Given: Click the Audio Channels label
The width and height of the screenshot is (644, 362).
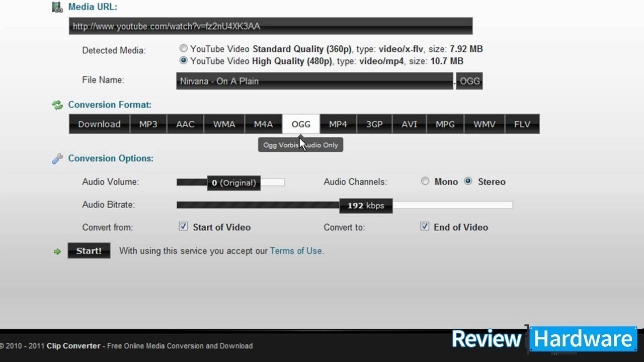Looking at the screenshot, I should tap(355, 182).
